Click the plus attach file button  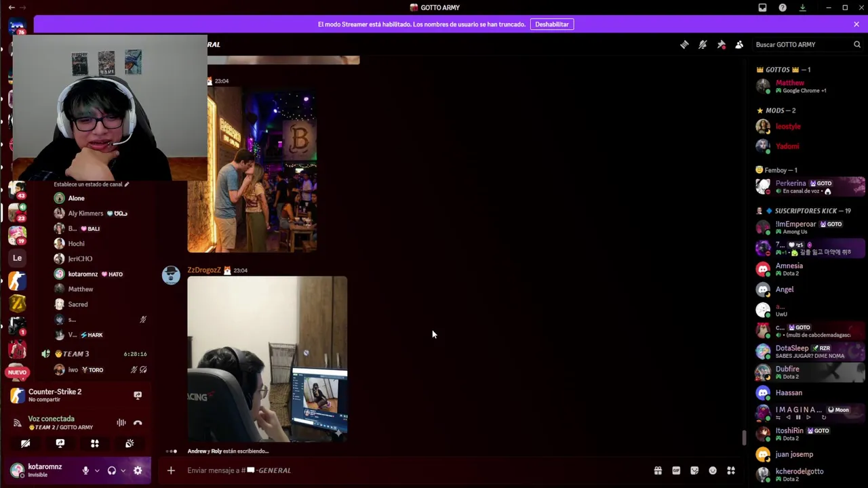tap(171, 470)
